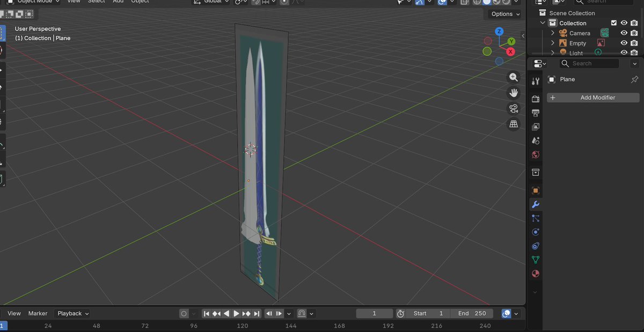
Task: Play the animation forward
Action: coord(236,314)
